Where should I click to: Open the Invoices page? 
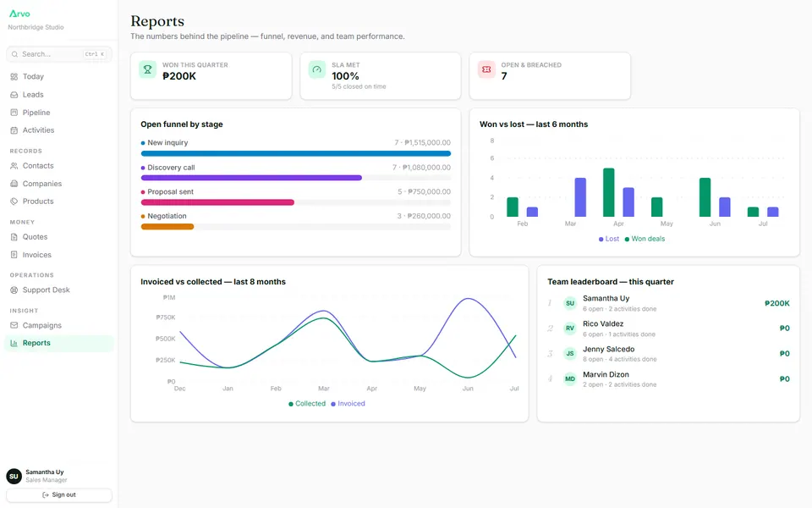pos(59,255)
